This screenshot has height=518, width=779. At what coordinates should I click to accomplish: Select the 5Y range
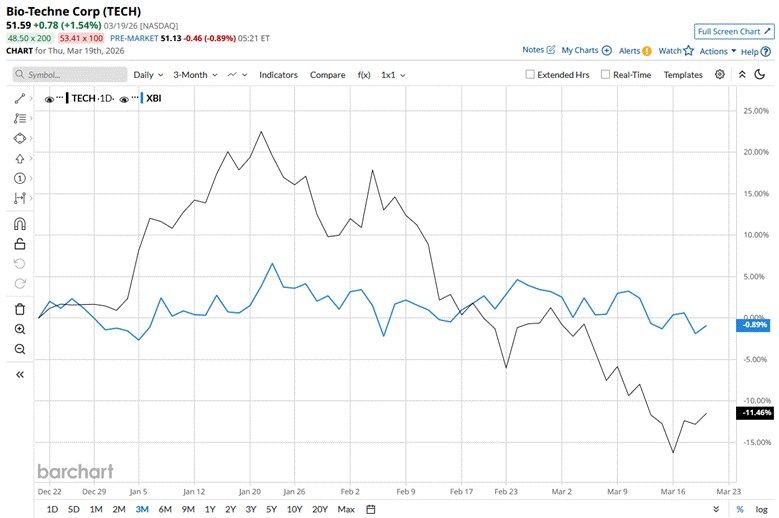pyautogui.click(x=271, y=509)
